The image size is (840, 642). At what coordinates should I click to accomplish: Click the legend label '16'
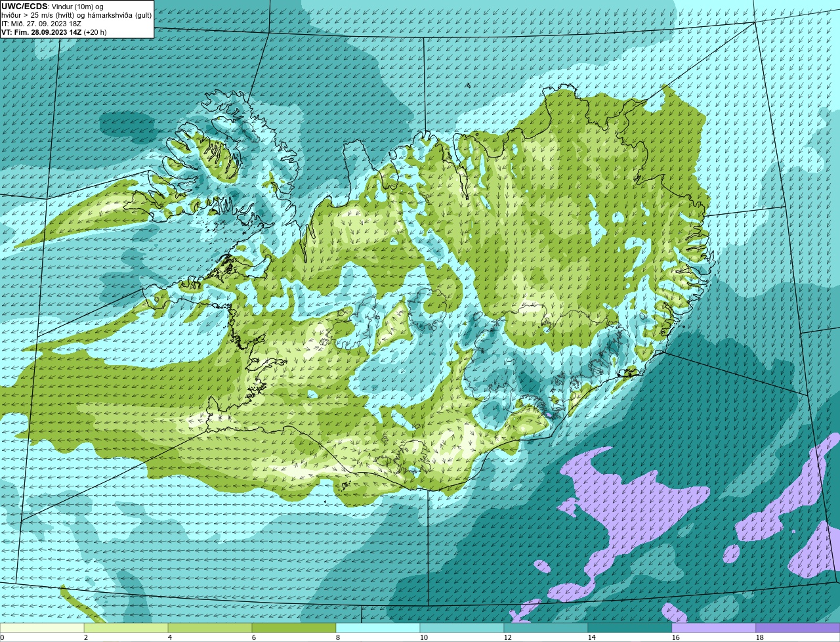click(x=676, y=637)
